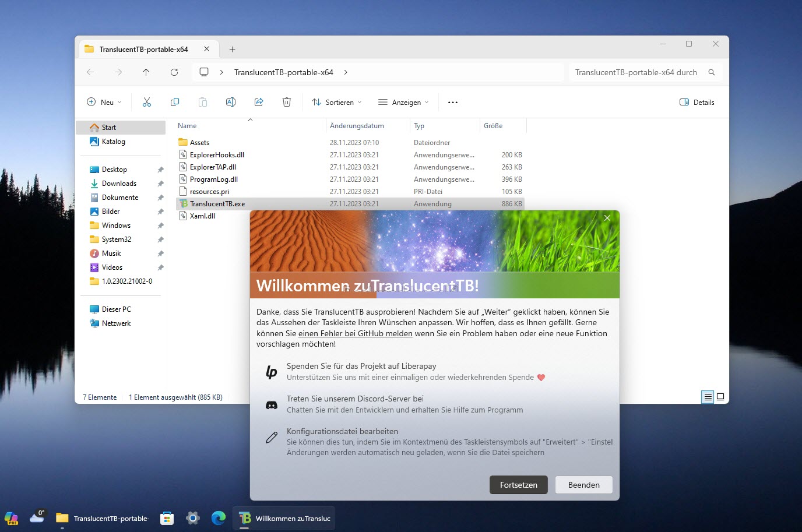The image size is (802, 532).
Task: Open Settings gear in taskbar
Action: pyautogui.click(x=193, y=518)
